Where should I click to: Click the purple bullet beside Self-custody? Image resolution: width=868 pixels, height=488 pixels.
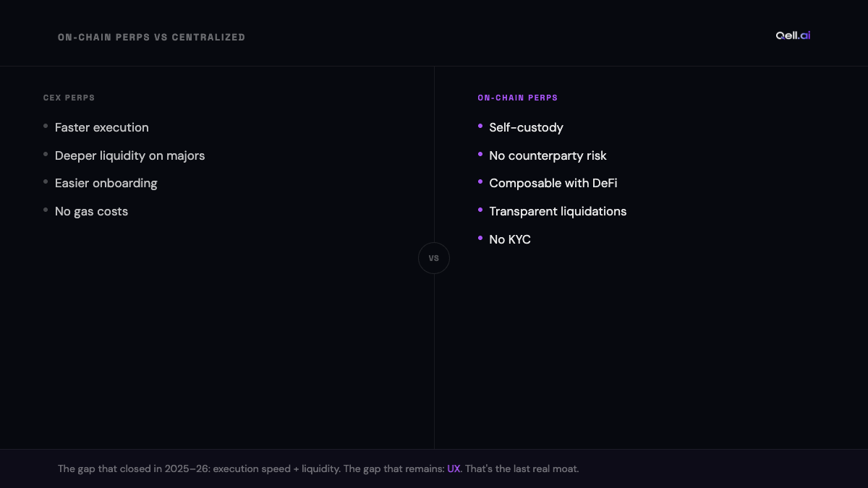(x=480, y=126)
